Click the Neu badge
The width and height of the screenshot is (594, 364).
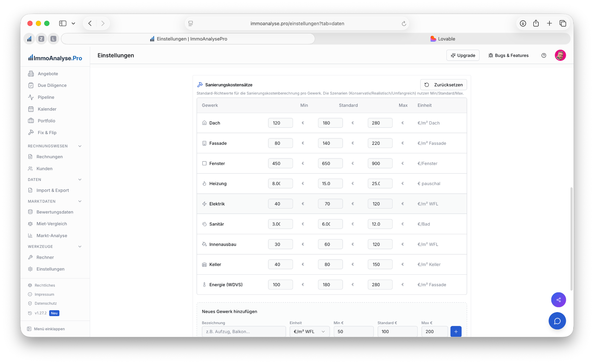point(54,313)
